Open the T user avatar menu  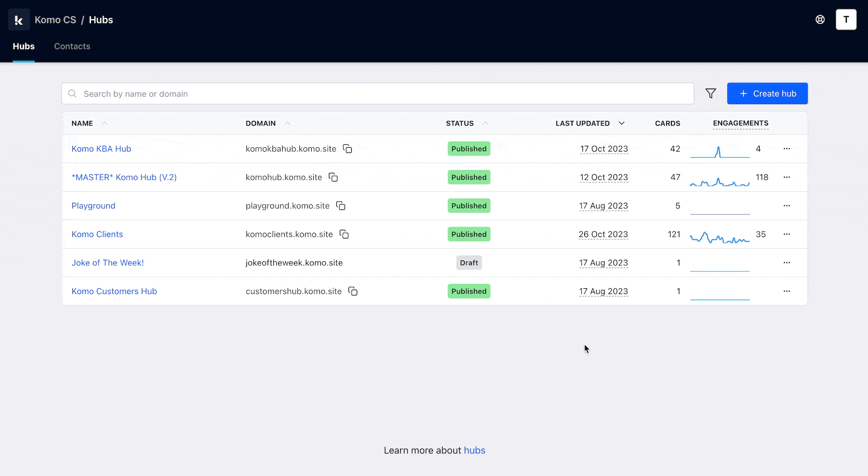pyautogui.click(x=846, y=20)
